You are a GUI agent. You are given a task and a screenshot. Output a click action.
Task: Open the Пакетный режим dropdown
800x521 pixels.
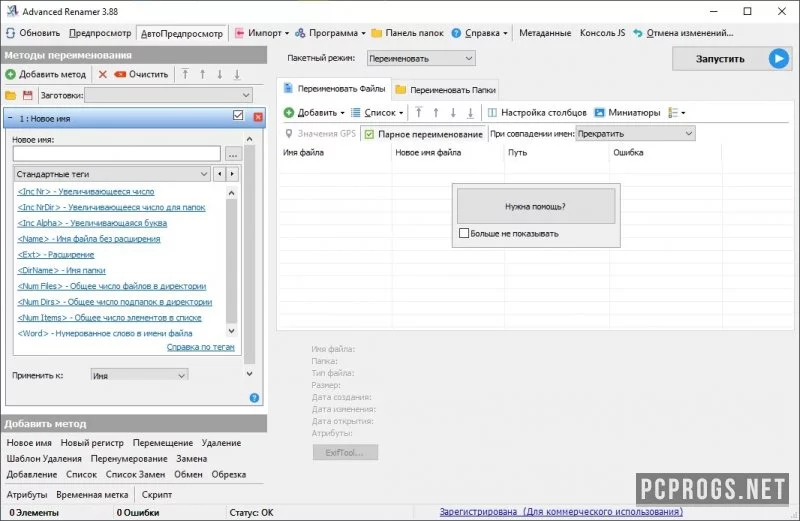(x=421, y=58)
